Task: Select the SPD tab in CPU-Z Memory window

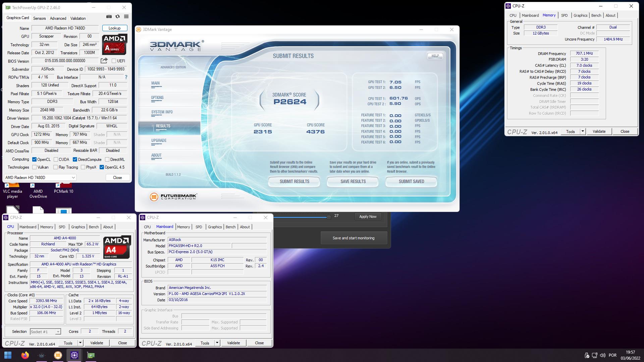Action: point(565,15)
